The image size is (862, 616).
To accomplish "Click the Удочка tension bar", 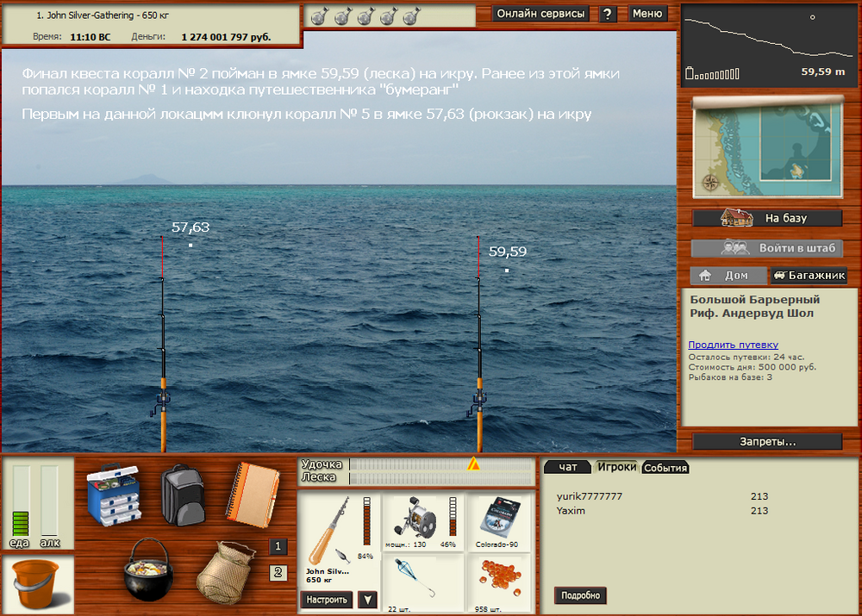I will pos(441,464).
